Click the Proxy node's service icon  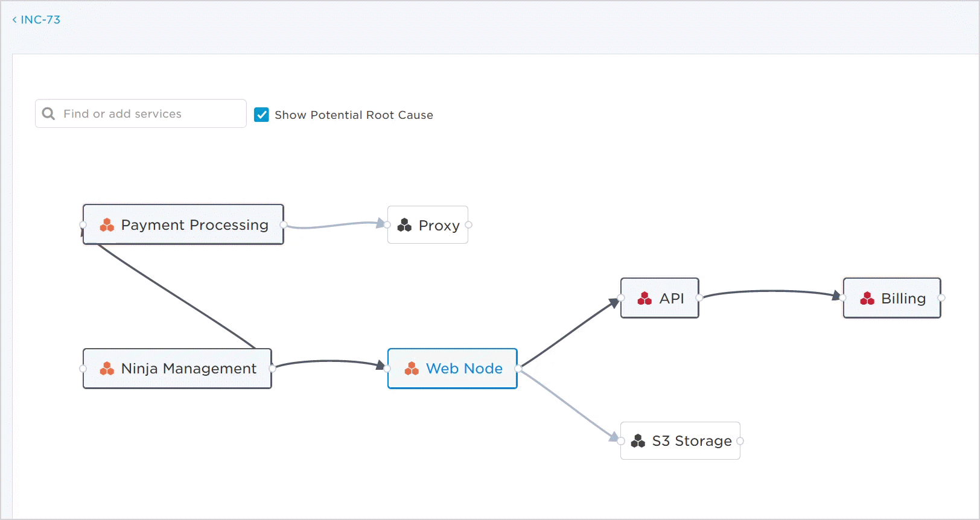(404, 225)
